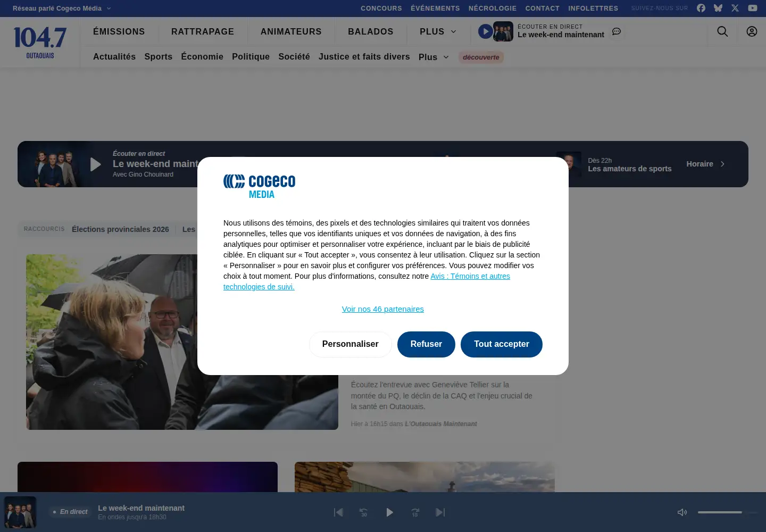Image resolution: width=766 pixels, height=532 pixels.
Task: Expand the Plus news categories menu
Action: pyautogui.click(x=434, y=57)
